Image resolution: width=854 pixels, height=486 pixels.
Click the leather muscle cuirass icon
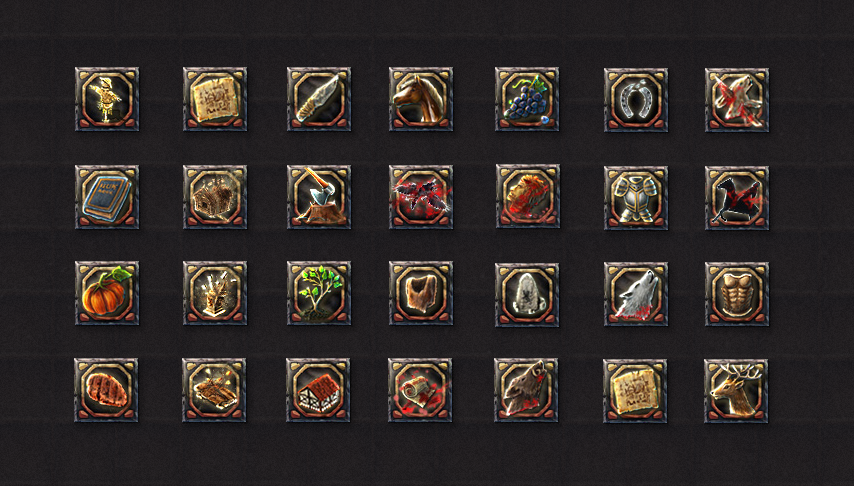point(737,294)
